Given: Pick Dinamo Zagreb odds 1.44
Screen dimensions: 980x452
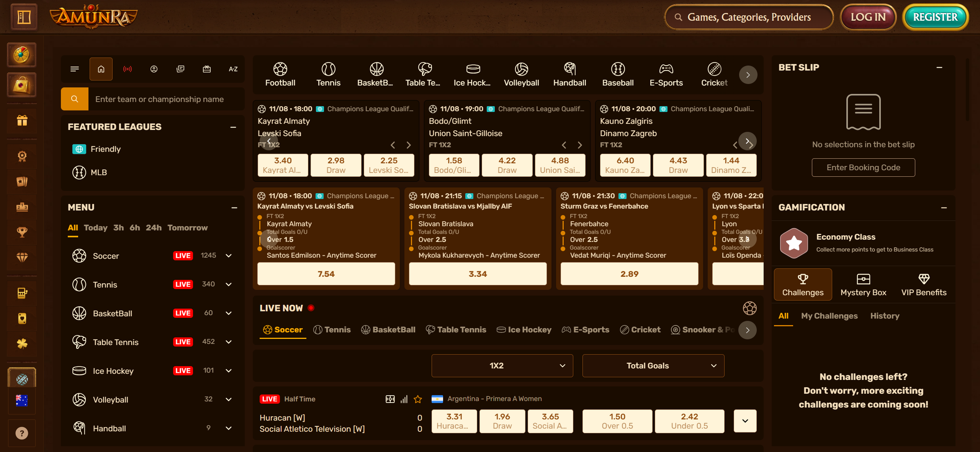Looking at the screenshot, I should pyautogui.click(x=731, y=165).
